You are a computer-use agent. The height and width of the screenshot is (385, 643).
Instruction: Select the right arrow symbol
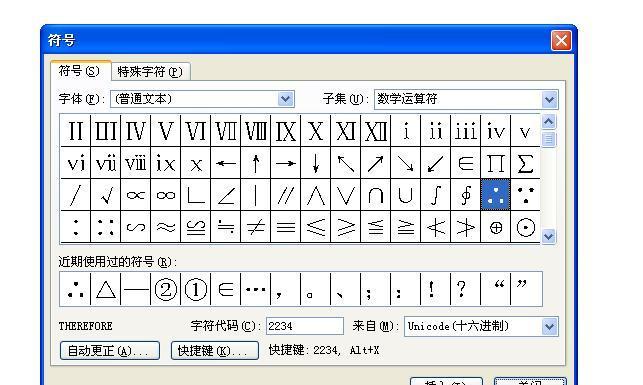[285, 164]
